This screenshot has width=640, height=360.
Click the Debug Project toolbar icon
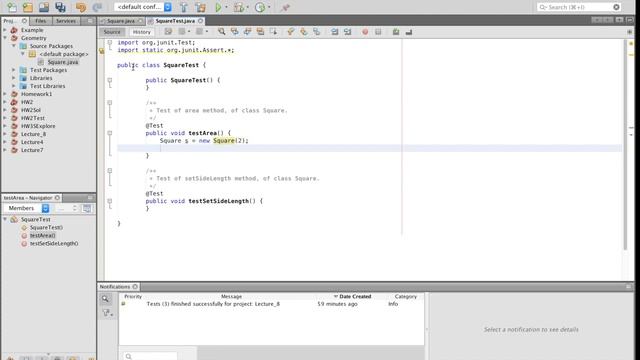[239, 7]
